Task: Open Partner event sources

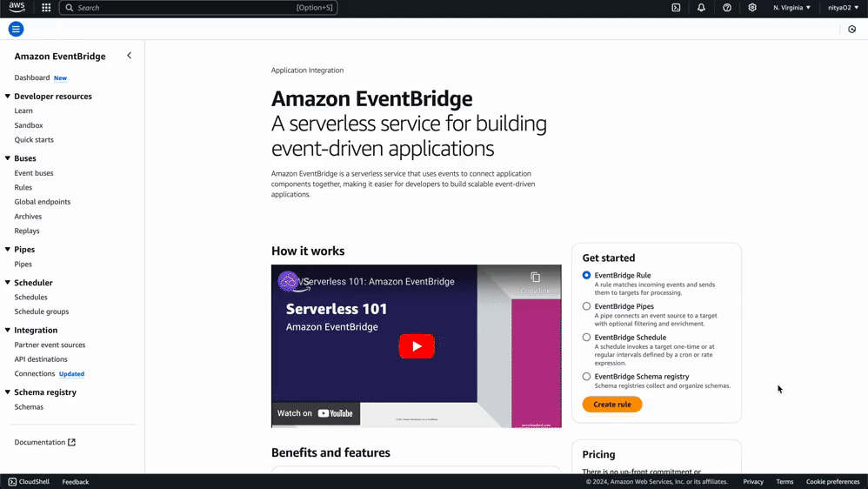Action: 50,345
